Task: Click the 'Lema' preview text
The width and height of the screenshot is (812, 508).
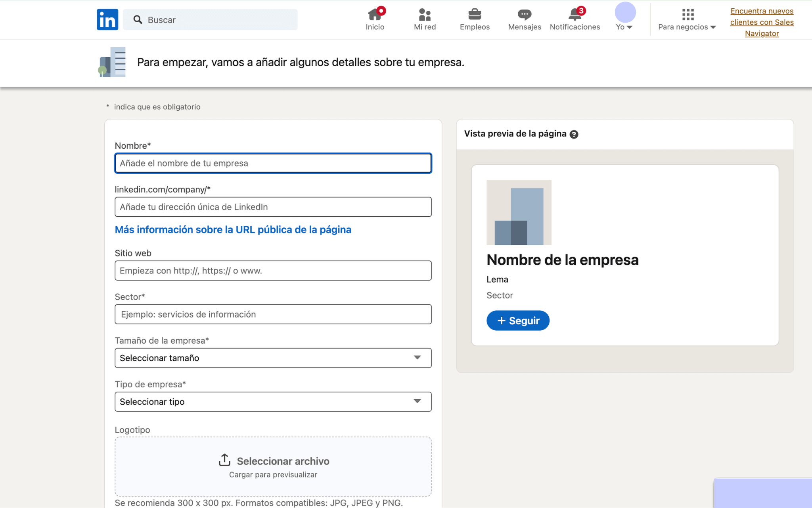Action: tap(497, 279)
